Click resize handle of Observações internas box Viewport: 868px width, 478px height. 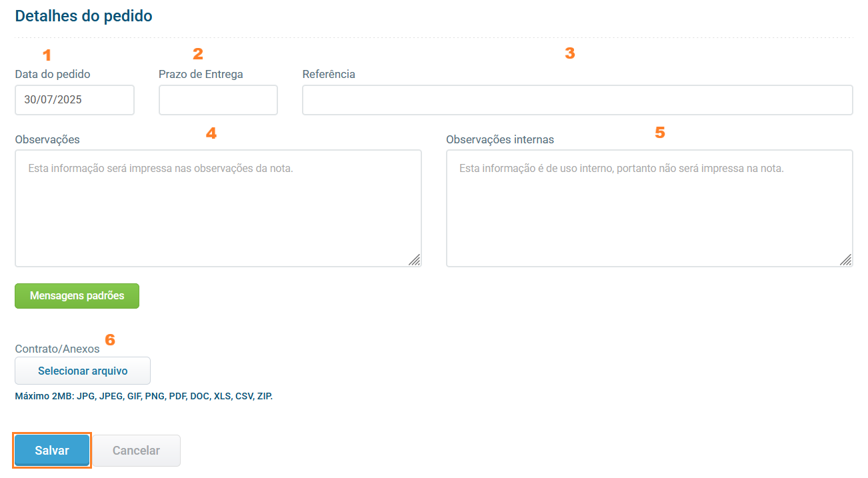click(x=845, y=260)
